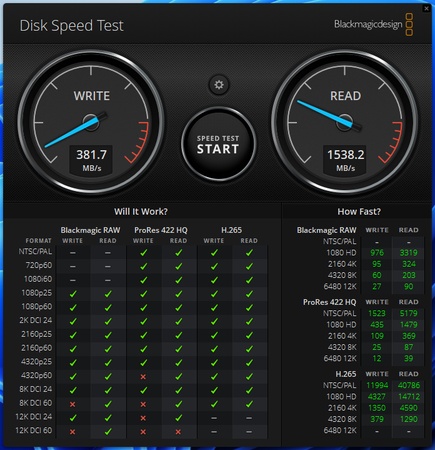Screen dimensions: 435x450
Task: Select the 324 read value for 2160 4K
Action: click(x=409, y=264)
